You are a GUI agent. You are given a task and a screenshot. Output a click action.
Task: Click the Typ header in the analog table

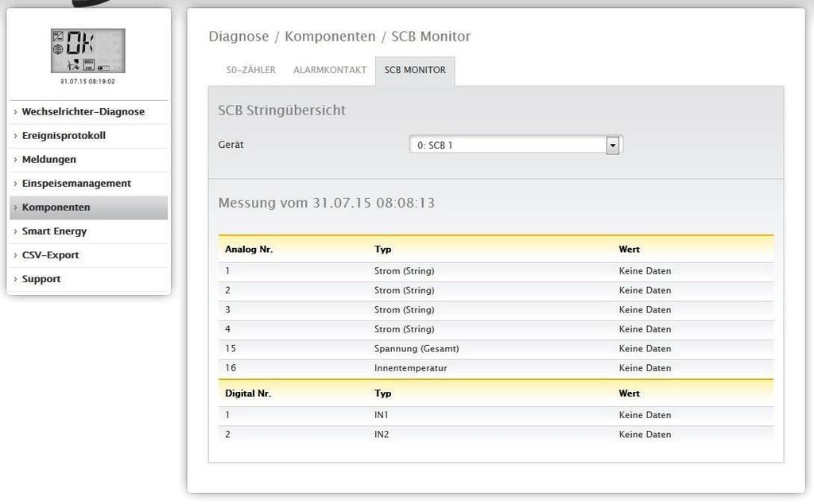click(x=382, y=249)
